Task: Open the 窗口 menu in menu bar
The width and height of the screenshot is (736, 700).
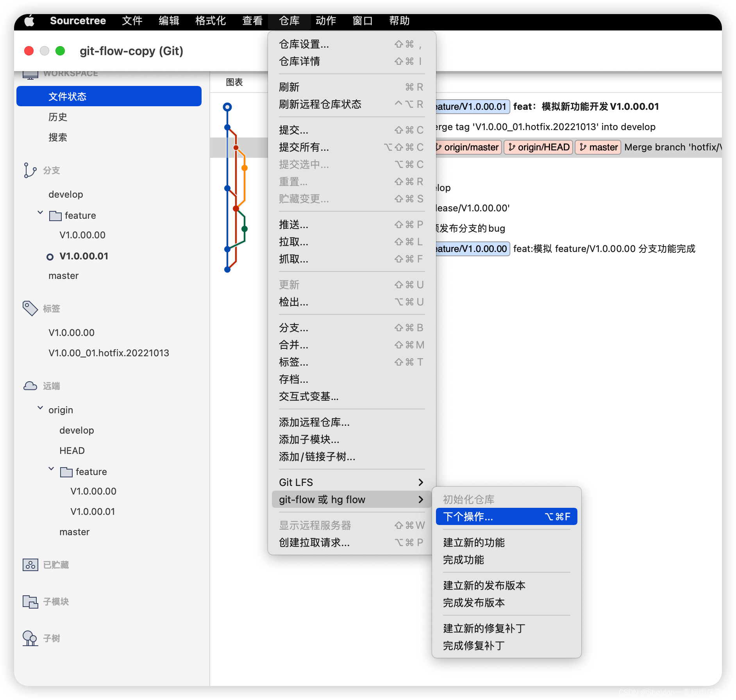Action: click(363, 21)
